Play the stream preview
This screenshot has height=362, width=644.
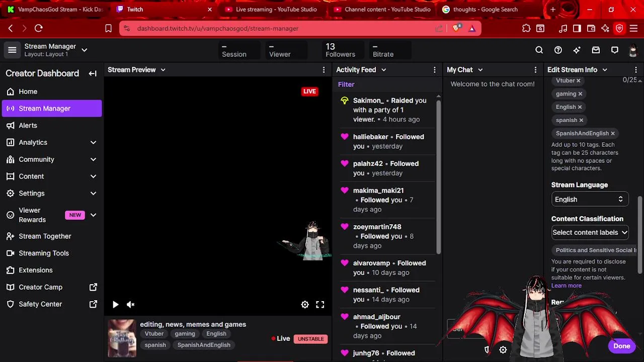(115, 304)
